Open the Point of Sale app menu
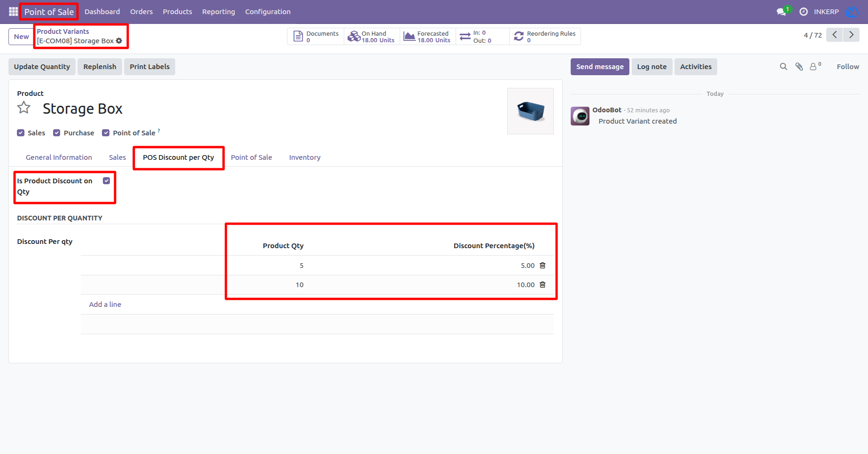Image resolution: width=868 pixels, height=454 pixels. [x=49, y=12]
